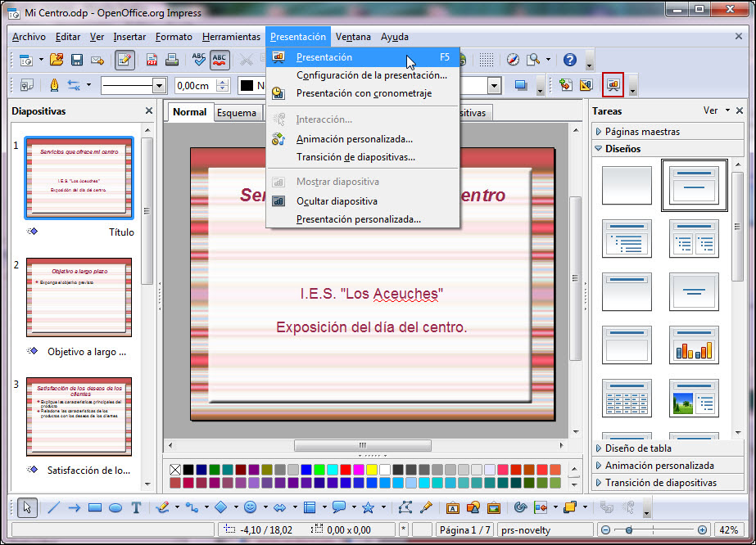Choose the chart layout thumbnail in Diseños
756x545 pixels.
point(694,345)
